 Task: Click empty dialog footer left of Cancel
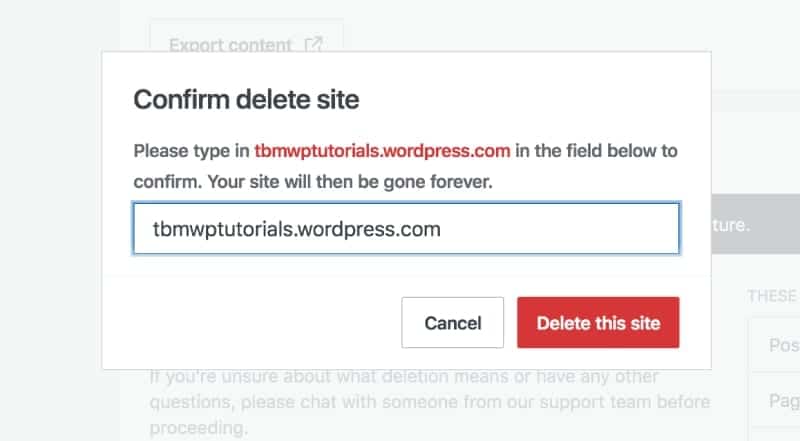pos(250,323)
